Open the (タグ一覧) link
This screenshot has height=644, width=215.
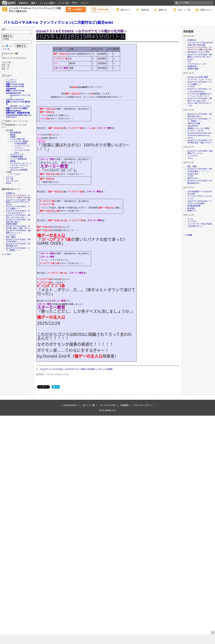tap(6, 49)
